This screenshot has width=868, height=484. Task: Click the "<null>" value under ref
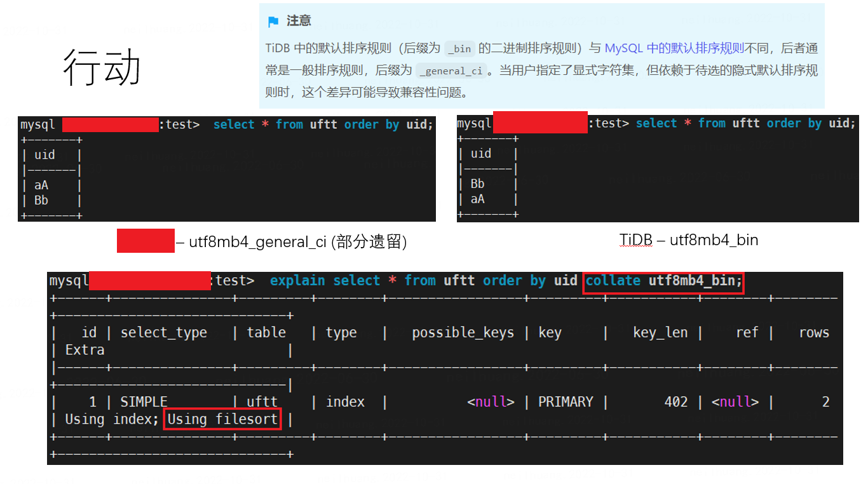pos(735,402)
